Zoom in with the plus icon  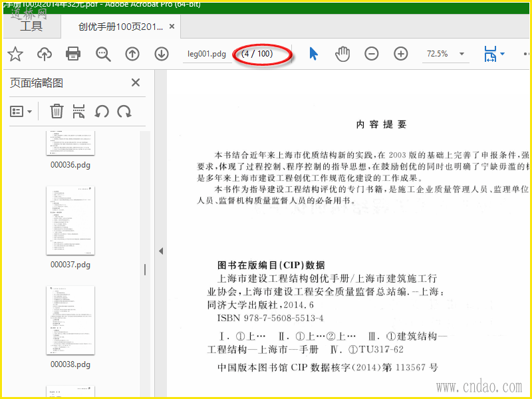pos(401,54)
